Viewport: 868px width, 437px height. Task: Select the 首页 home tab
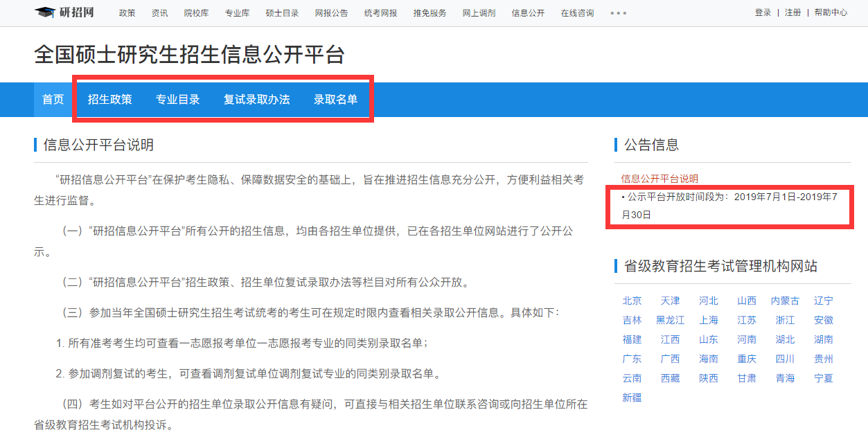pyautogui.click(x=53, y=100)
